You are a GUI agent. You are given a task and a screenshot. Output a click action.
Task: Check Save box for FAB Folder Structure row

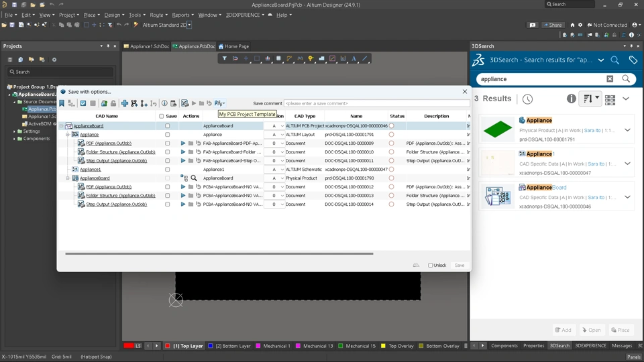pos(167,152)
